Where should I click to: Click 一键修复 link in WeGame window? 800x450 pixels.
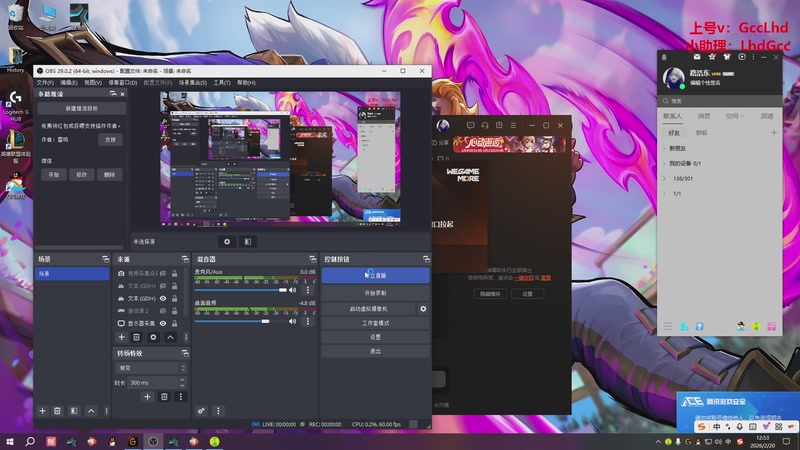[x=523, y=278]
